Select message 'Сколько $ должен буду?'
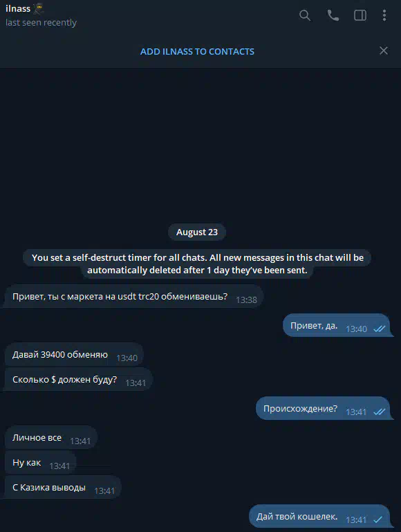401x532 pixels. point(78,379)
